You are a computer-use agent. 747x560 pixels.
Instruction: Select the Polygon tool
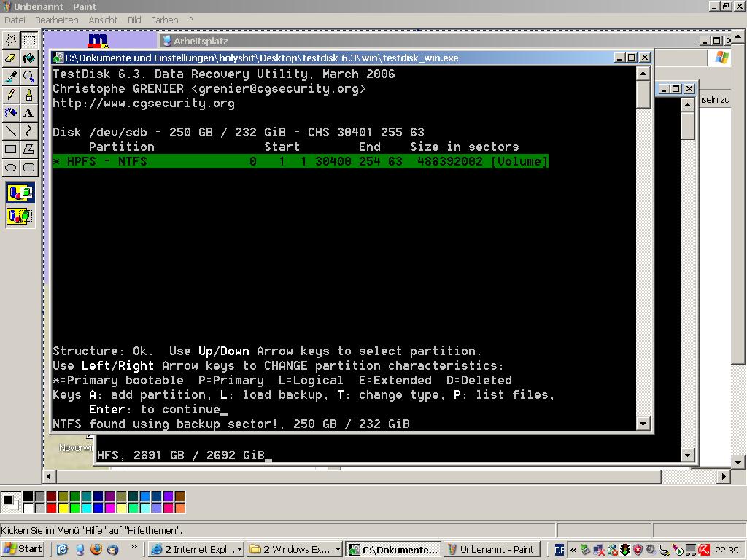tap(29, 149)
